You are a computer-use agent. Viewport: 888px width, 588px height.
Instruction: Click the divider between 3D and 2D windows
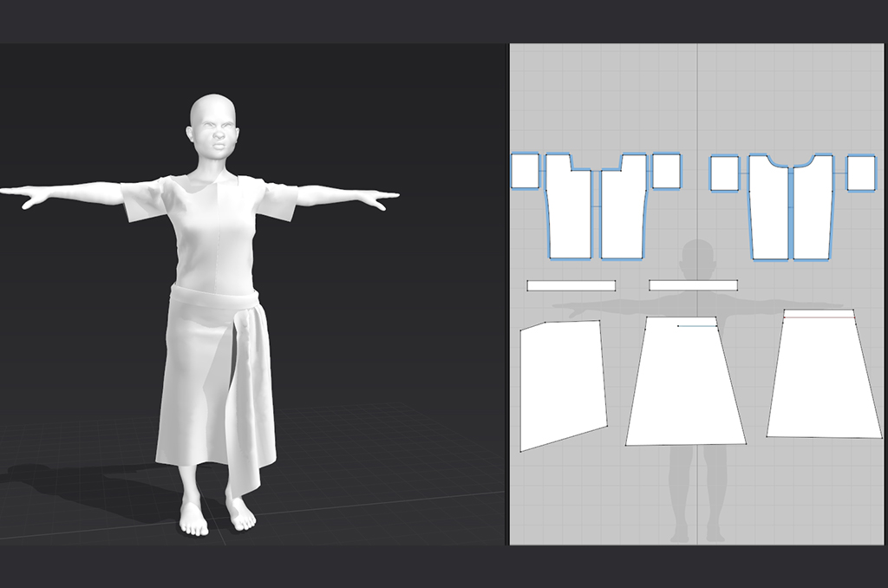(x=507, y=295)
